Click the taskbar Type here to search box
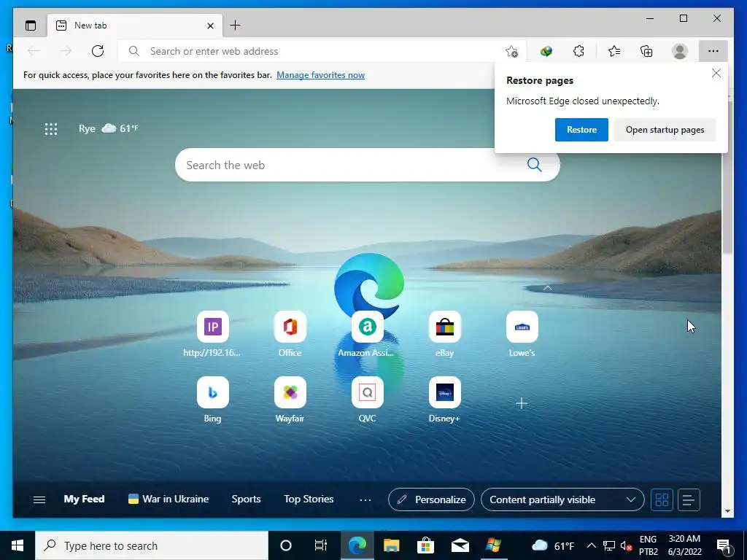Screen dimensions: 747x560 (x=152, y=545)
